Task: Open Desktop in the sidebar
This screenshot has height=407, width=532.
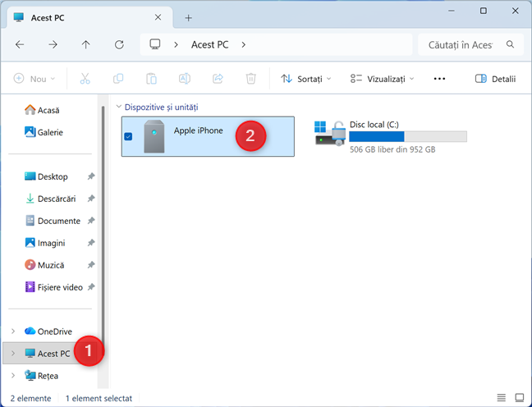Action: 46,176
